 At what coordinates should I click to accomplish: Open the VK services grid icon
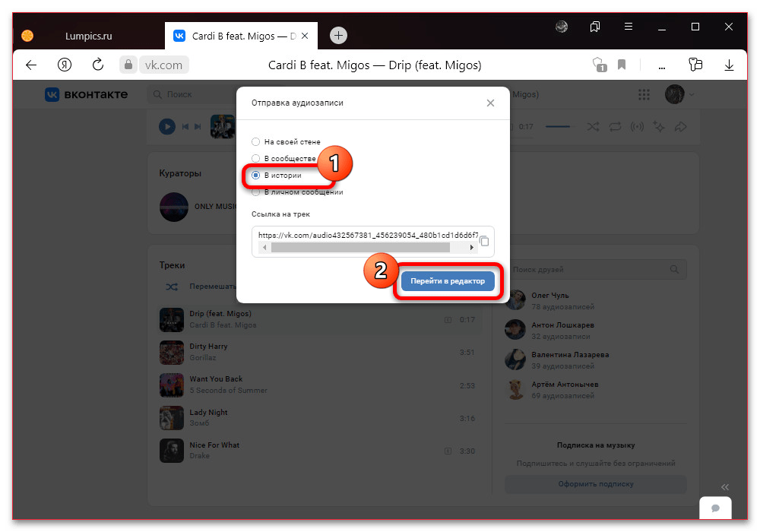[644, 94]
